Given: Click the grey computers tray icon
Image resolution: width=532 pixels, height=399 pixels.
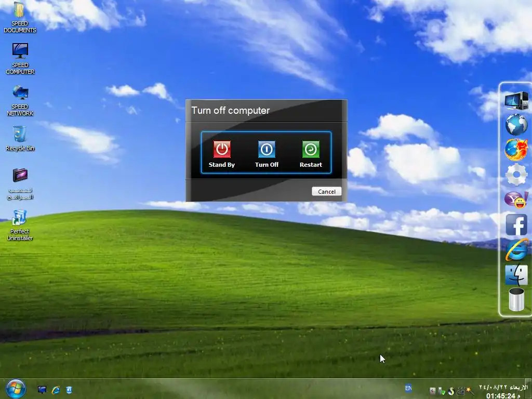Looking at the screenshot, I should click(461, 391).
